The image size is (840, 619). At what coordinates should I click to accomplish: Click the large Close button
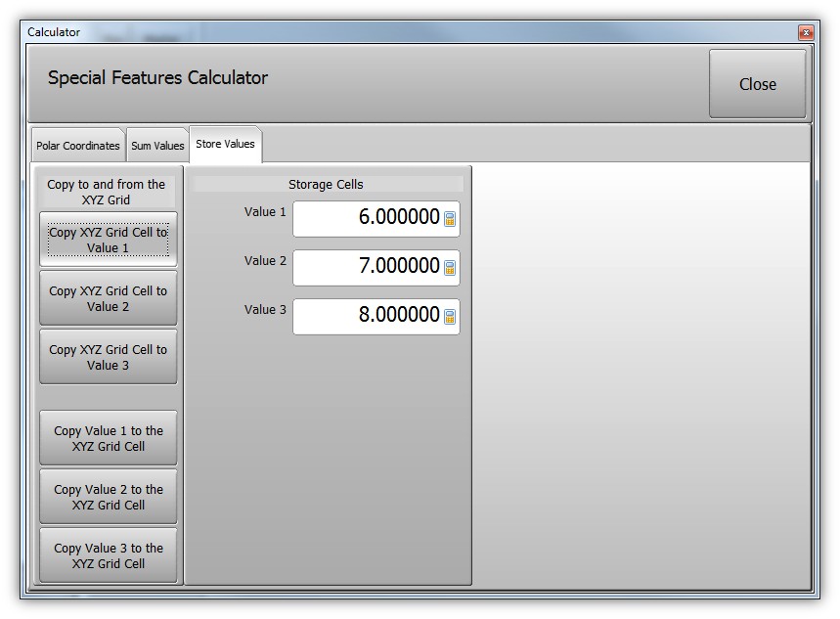(x=757, y=84)
